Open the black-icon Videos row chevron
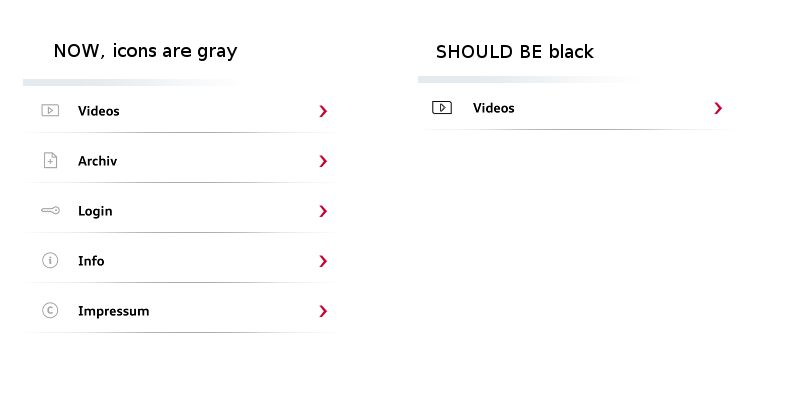This screenshot has height=400, width=800. (718, 108)
